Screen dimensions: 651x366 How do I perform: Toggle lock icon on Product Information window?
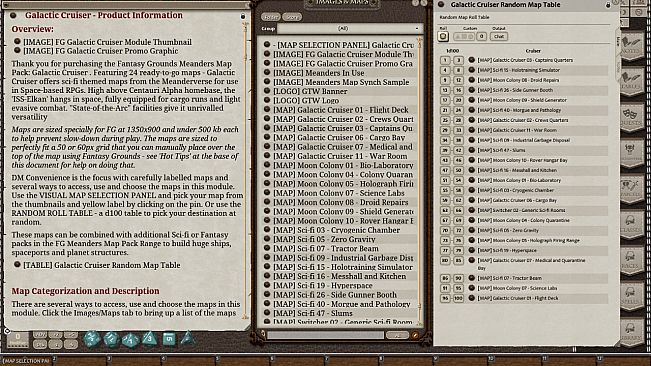(243, 16)
